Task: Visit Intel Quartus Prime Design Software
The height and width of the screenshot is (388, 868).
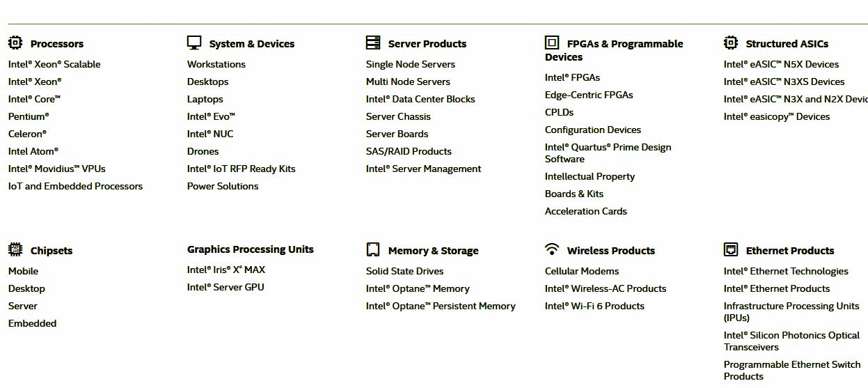Action: point(608,153)
